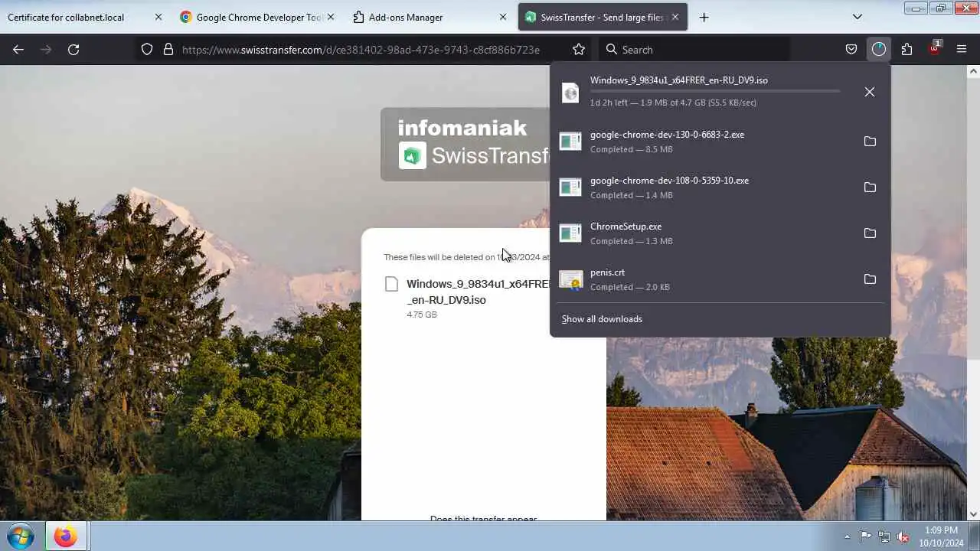Show hidden tray icons arrow

tap(847, 536)
